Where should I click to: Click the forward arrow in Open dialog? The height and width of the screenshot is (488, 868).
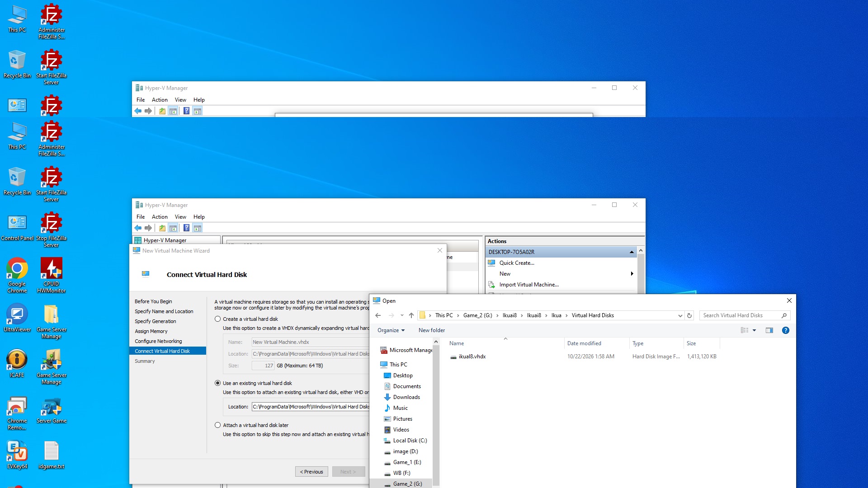[x=391, y=315]
